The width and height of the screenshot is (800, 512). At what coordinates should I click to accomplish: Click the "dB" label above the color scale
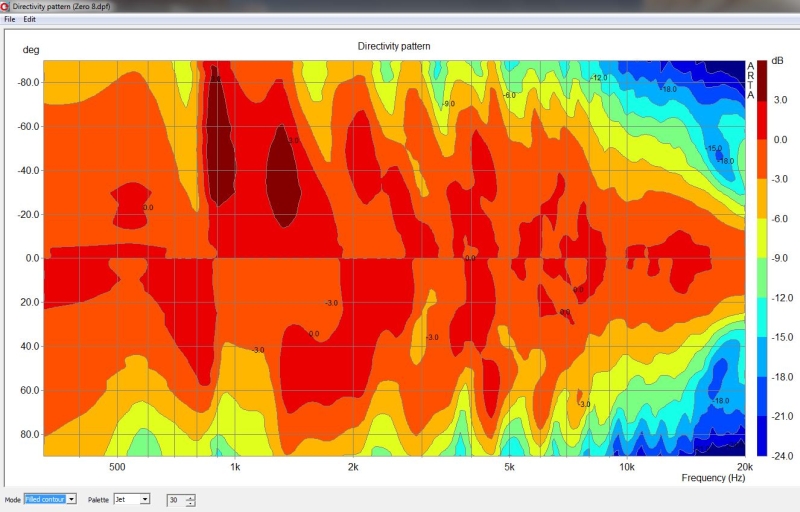click(x=777, y=61)
